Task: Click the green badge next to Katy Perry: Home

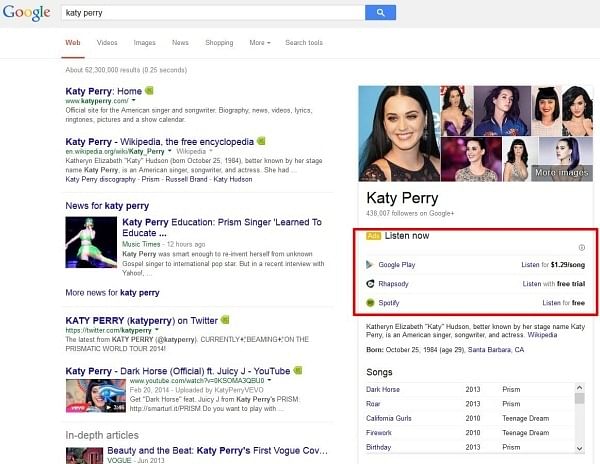Action: coord(149,91)
